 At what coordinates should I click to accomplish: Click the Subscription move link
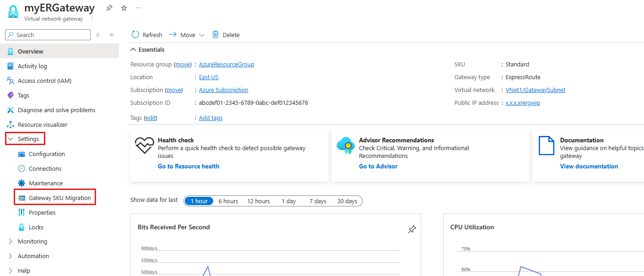click(x=173, y=90)
